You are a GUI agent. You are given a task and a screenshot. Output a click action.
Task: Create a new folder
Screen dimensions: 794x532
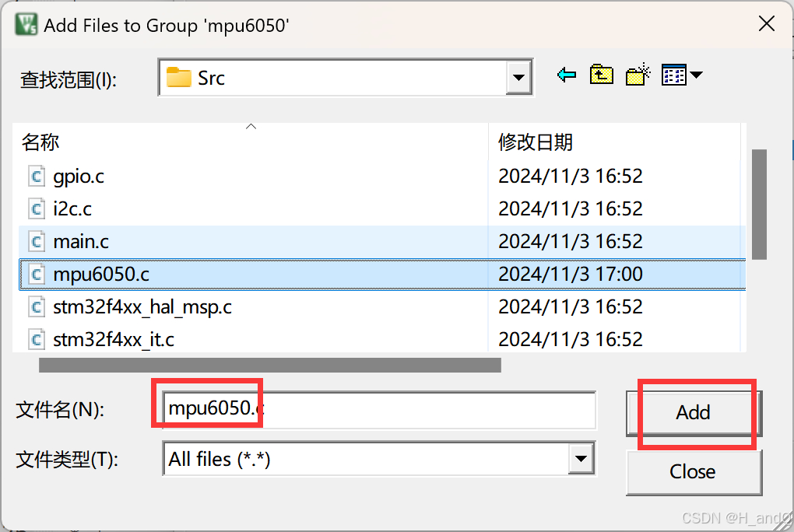pos(638,74)
